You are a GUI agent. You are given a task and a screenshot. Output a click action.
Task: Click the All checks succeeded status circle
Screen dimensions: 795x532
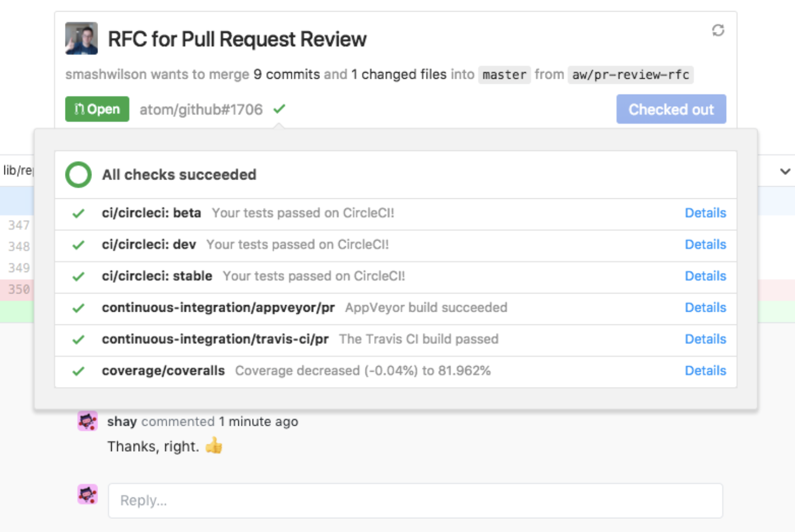click(78, 175)
